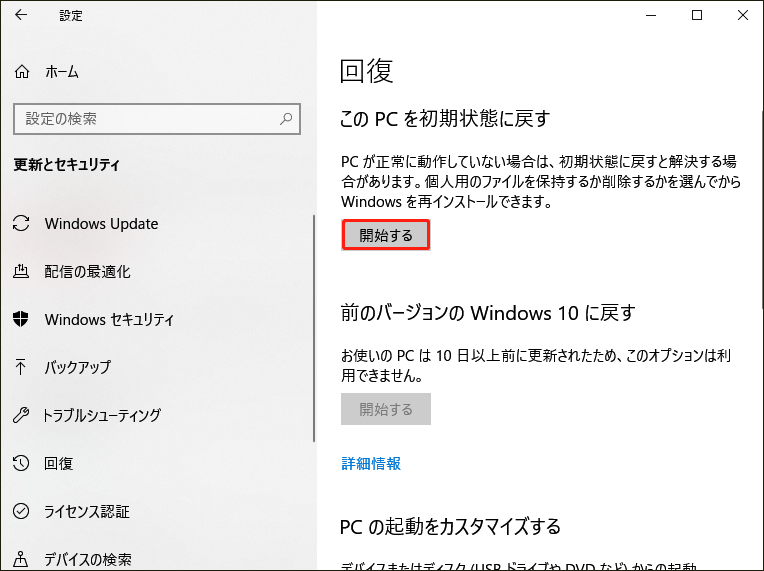Click 開始する under この PC を初期状態に戻す
Viewport: 764px width, 571px height.
385,235
